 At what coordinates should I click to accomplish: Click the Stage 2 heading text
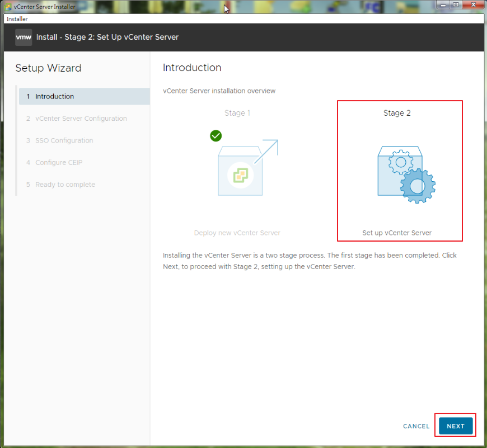[x=397, y=113]
